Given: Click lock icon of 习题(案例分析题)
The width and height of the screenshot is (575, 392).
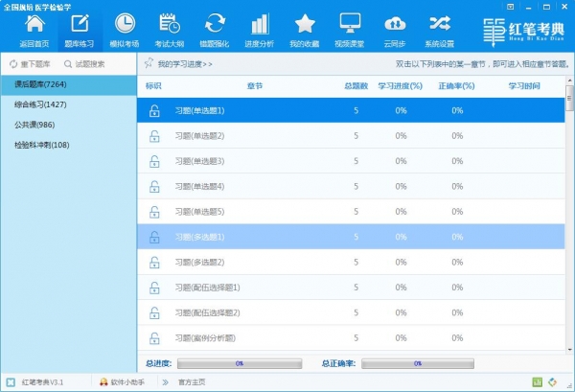Looking at the screenshot, I should 154,338.
